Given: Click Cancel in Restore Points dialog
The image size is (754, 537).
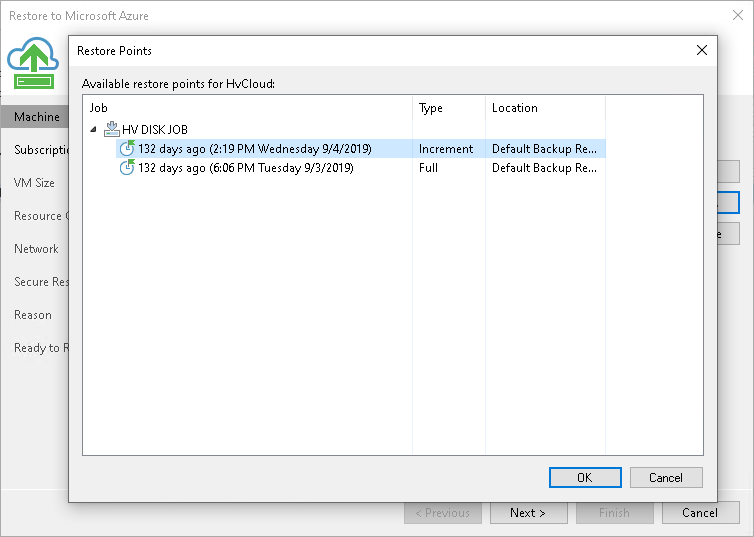Looking at the screenshot, I should (666, 477).
